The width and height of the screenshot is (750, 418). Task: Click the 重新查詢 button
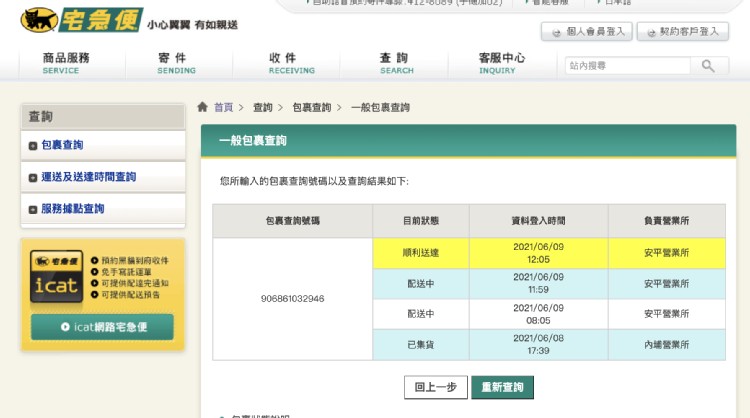tap(502, 387)
